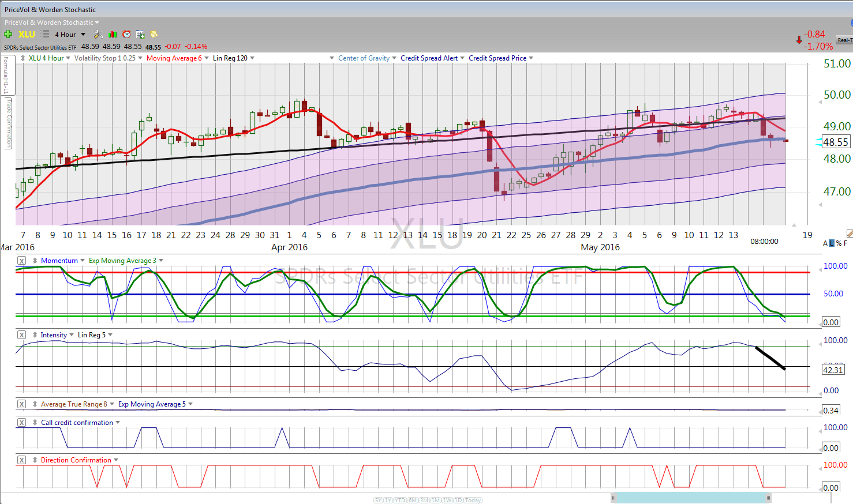This screenshot has height=504, width=853.
Task: Set chart range to 5Y
Action: [x=378, y=501]
